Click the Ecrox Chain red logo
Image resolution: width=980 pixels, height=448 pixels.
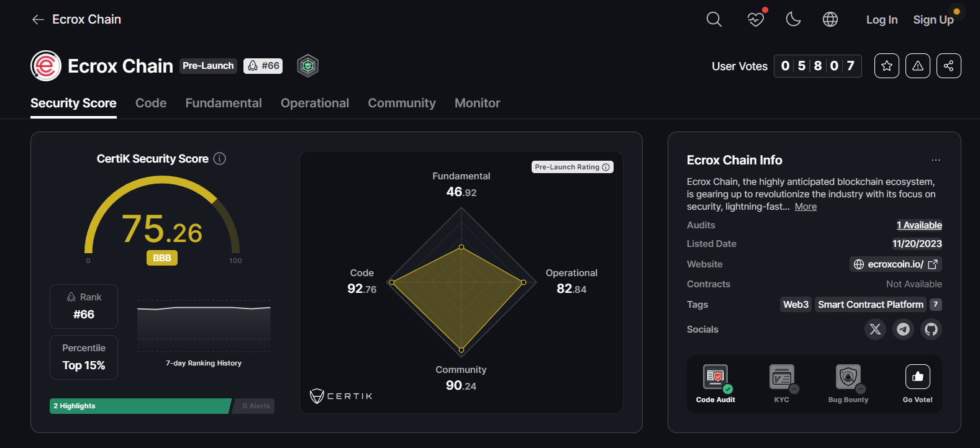pyautogui.click(x=46, y=66)
